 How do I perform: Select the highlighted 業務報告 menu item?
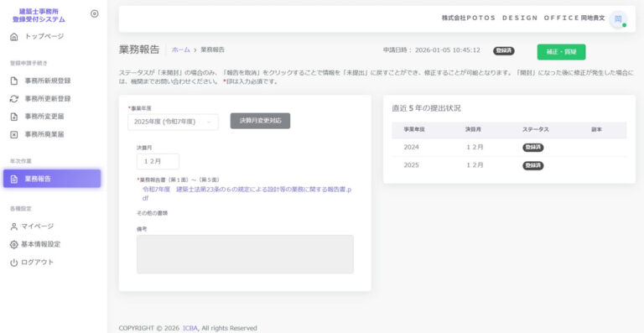pyautogui.click(x=52, y=179)
